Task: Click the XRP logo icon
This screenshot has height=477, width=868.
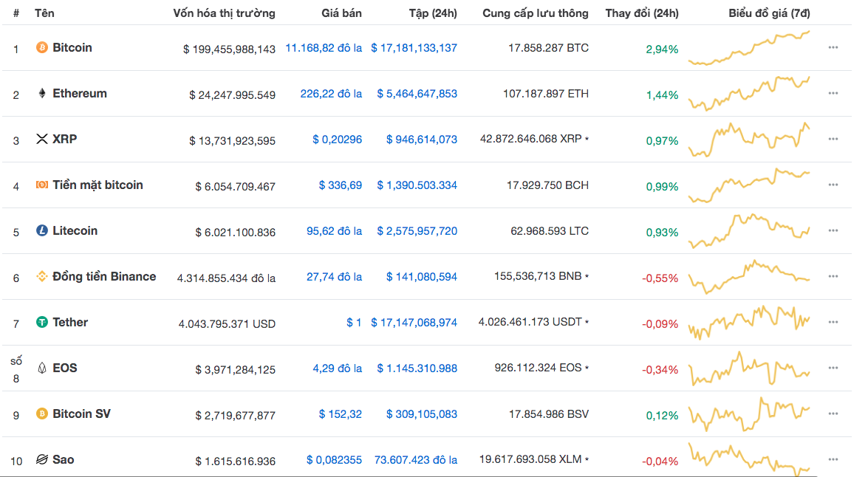Action: pyautogui.click(x=42, y=140)
